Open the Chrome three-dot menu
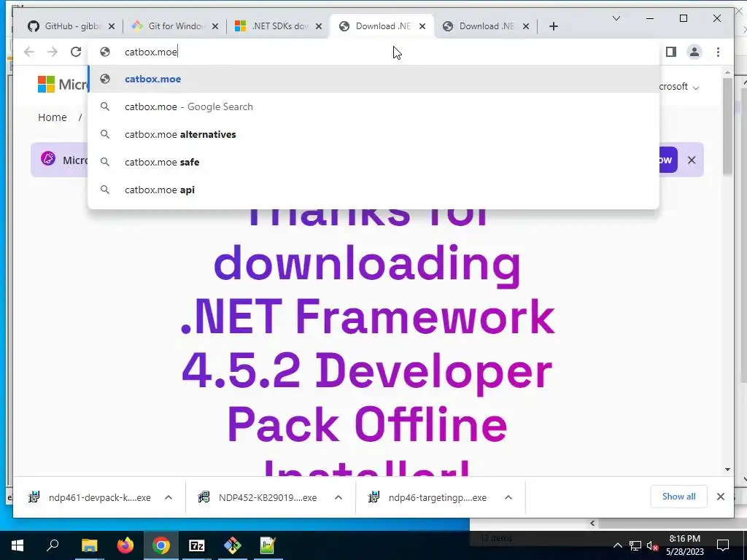This screenshot has height=560, width=747. click(718, 52)
